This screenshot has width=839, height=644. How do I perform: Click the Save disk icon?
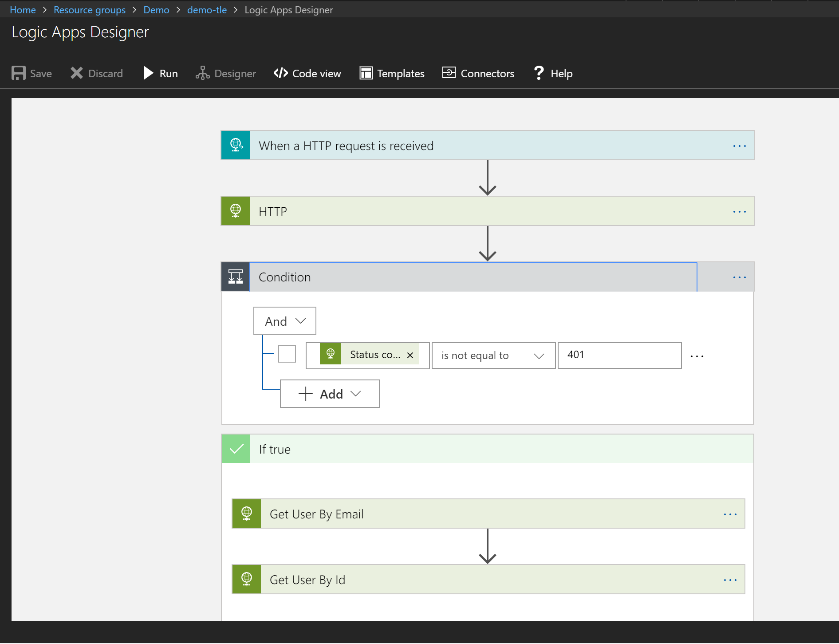(x=19, y=73)
